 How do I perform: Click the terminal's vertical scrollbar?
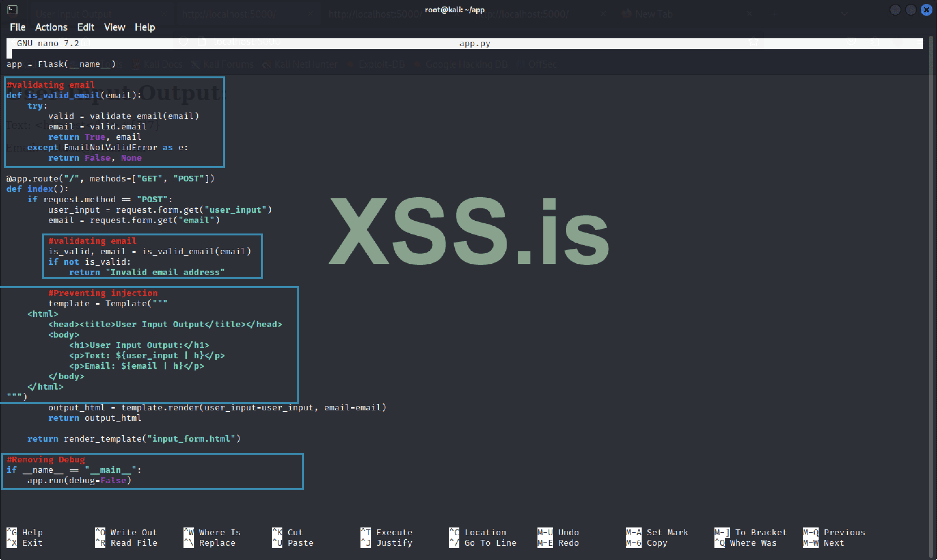pos(931,264)
